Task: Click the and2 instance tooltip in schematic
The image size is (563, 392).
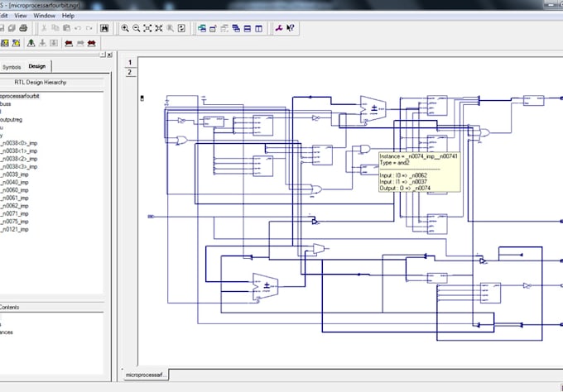Action: (x=420, y=172)
